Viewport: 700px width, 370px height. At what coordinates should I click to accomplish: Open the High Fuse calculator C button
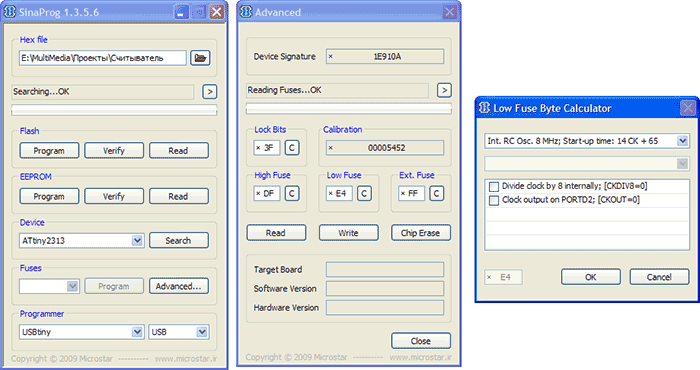pyautogui.click(x=292, y=194)
